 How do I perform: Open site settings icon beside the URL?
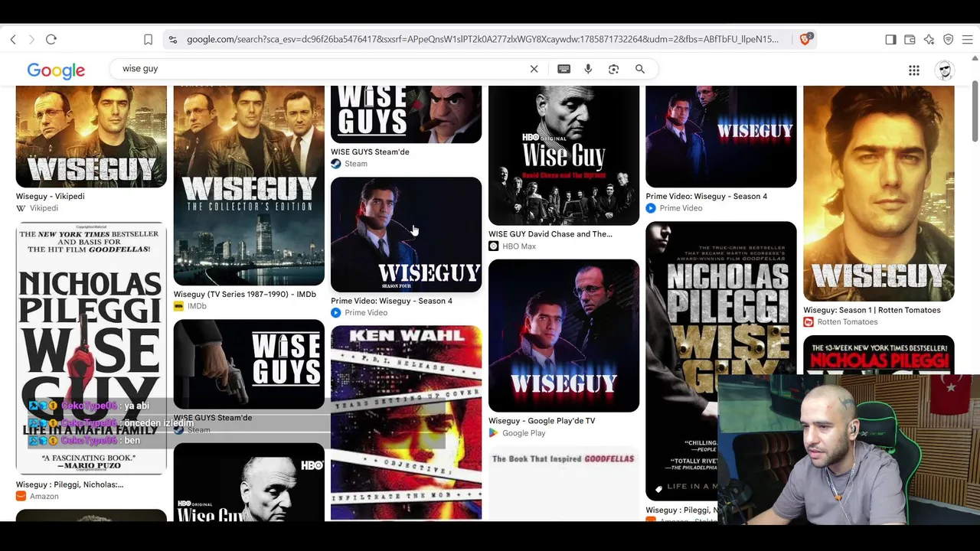173,39
